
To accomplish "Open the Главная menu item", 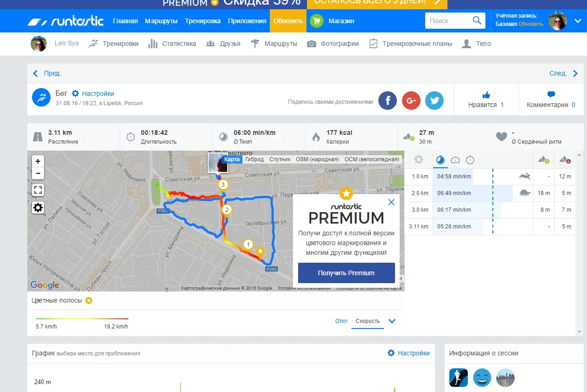I will (125, 21).
